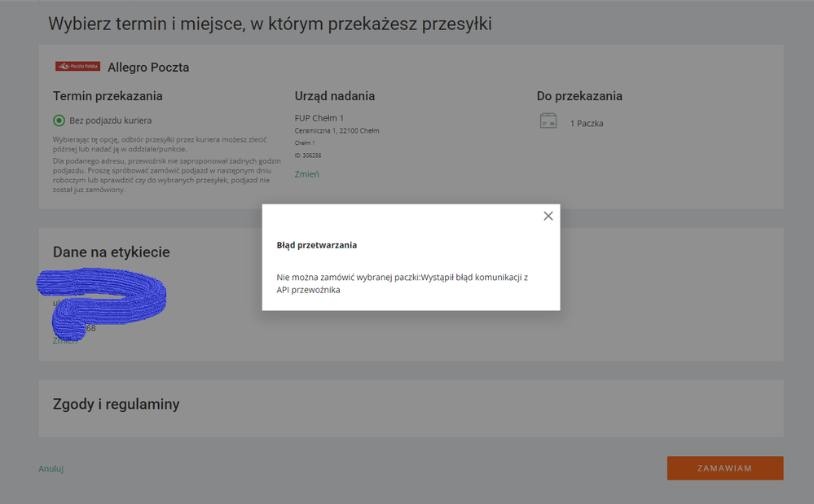814x504 pixels.
Task: Click Zmień under Urząd nadania
Action: (x=306, y=174)
